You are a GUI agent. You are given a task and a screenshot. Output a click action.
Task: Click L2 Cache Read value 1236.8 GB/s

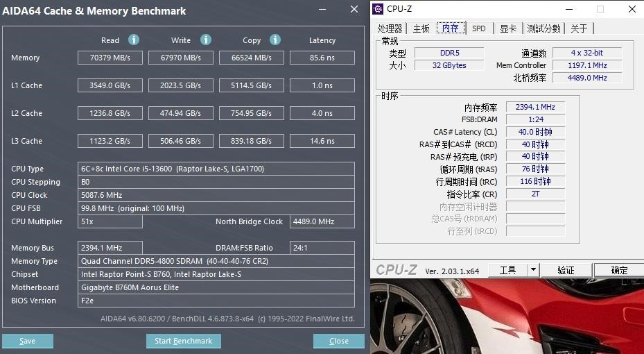click(110, 113)
